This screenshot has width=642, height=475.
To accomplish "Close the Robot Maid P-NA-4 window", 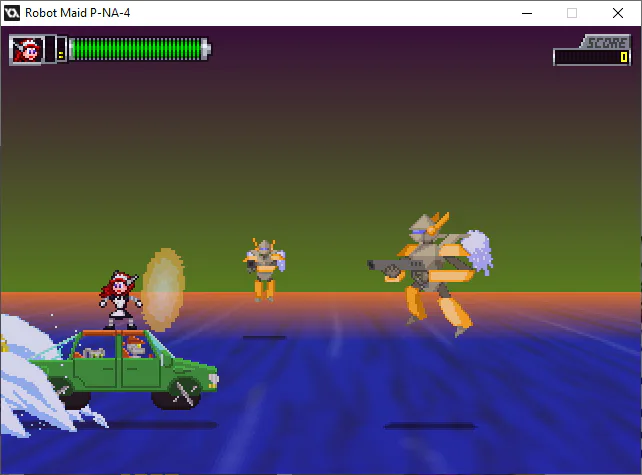I will point(618,13).
